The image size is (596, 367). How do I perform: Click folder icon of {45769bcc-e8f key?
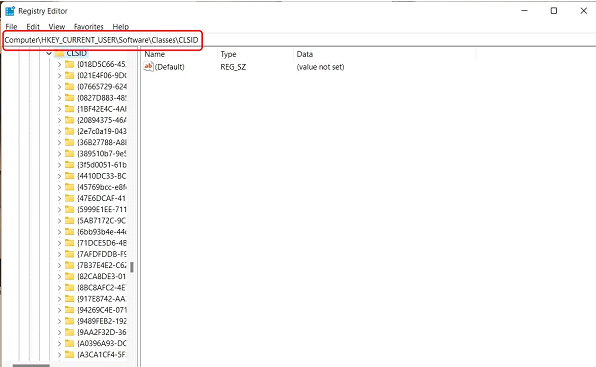click(70, 187)
